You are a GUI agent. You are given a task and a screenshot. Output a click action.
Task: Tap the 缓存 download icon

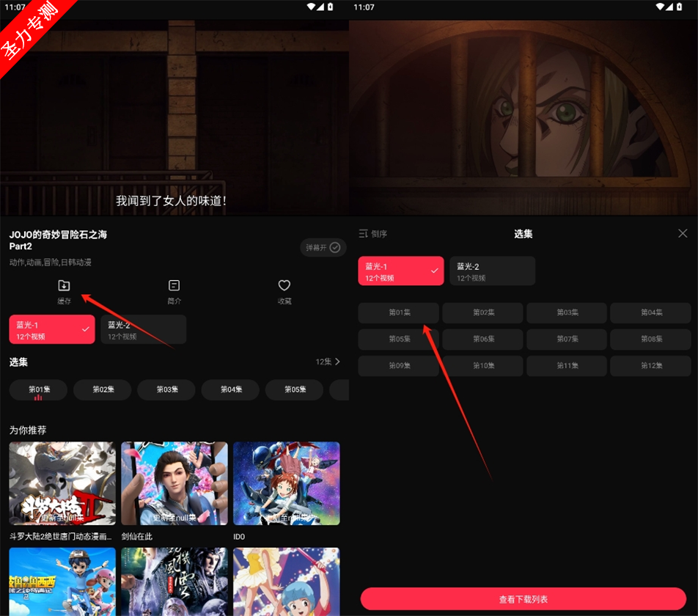point(64,285)
